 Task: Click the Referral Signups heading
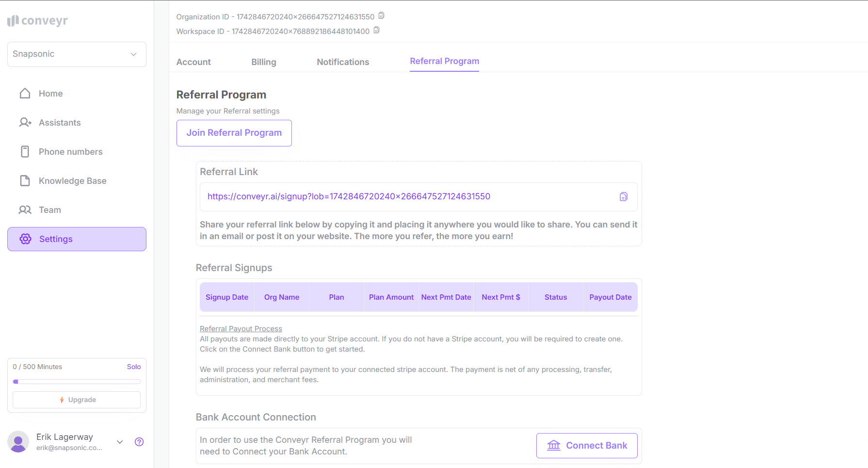pos(234,268)
